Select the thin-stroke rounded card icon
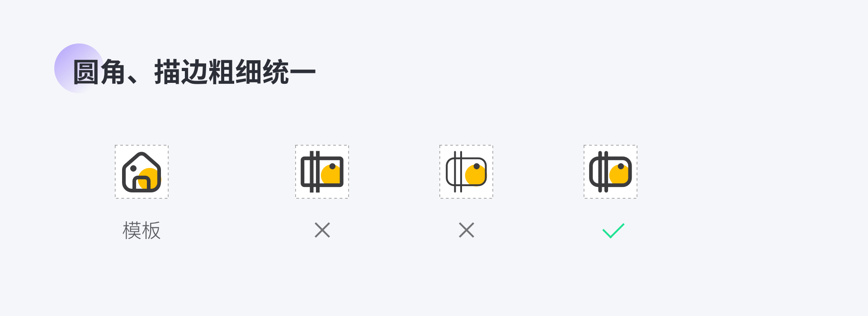The width and height of the screenshot is (868, 316). [466, 172]
